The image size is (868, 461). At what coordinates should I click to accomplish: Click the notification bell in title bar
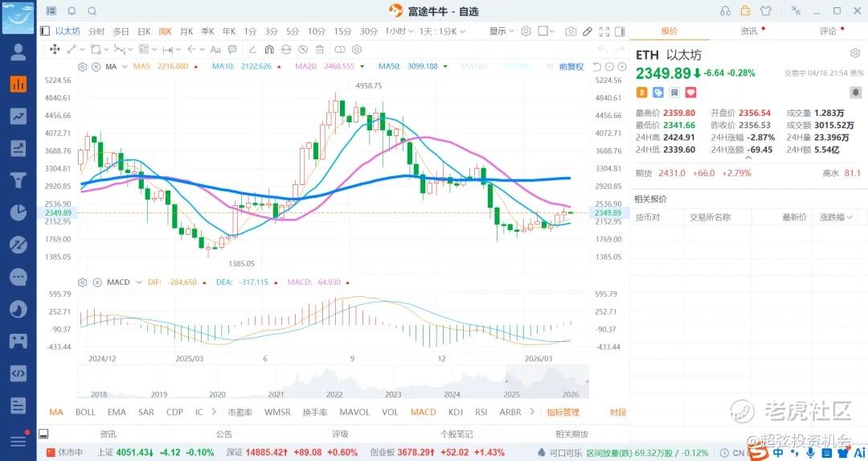click(x=72, y=11)
